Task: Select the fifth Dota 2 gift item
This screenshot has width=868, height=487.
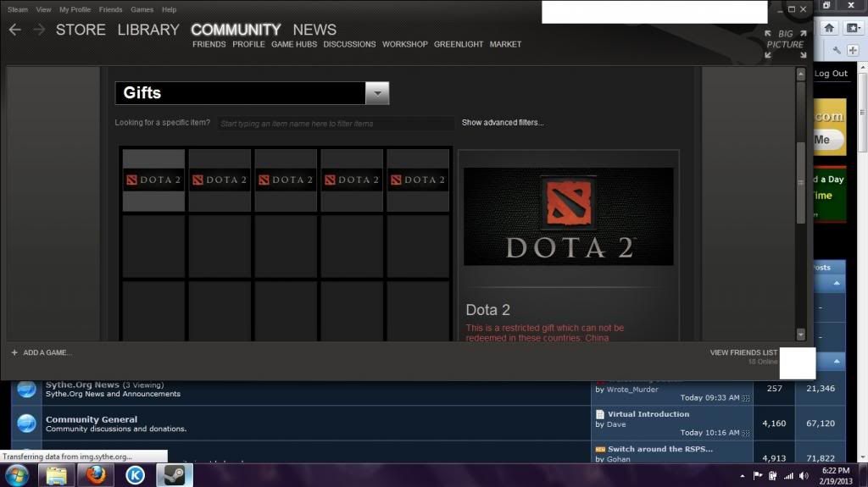Action: click(x=418, y=180)
